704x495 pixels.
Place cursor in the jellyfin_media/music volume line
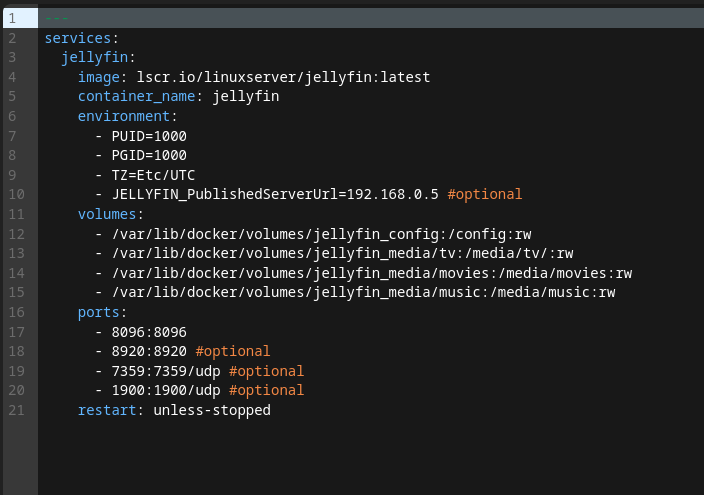363,292
